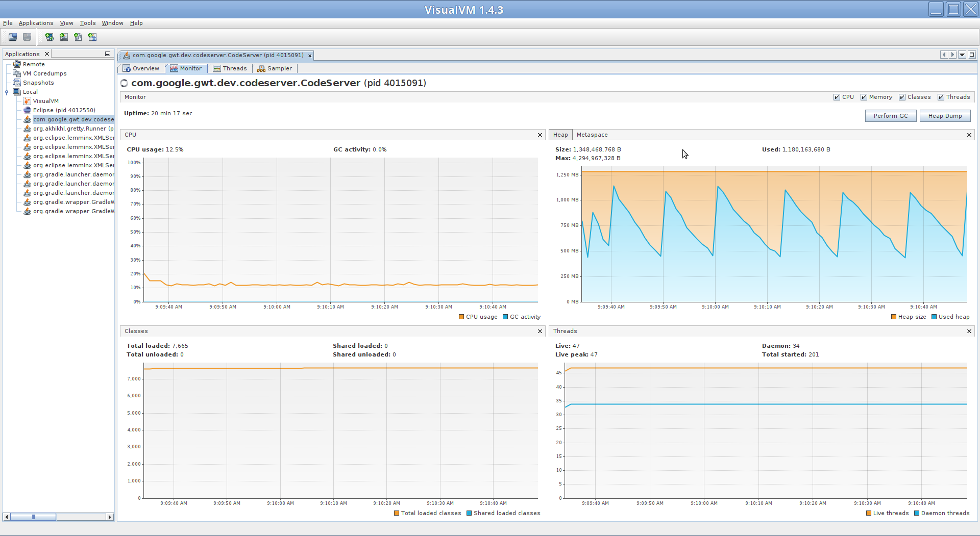This screenshot has width=980, height=536.
Task: Switch to the Metaspace heap view
Action: (592, 135)
